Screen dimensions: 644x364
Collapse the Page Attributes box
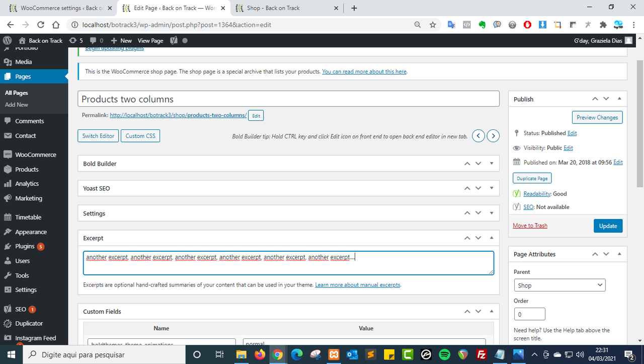[x=619, y=254]
